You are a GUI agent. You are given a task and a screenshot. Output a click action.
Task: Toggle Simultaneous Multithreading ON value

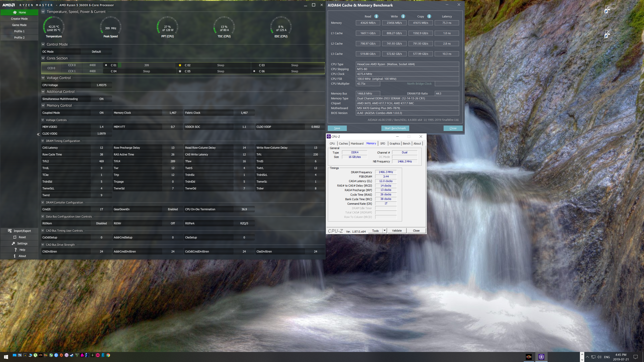(x=101, y=99)
